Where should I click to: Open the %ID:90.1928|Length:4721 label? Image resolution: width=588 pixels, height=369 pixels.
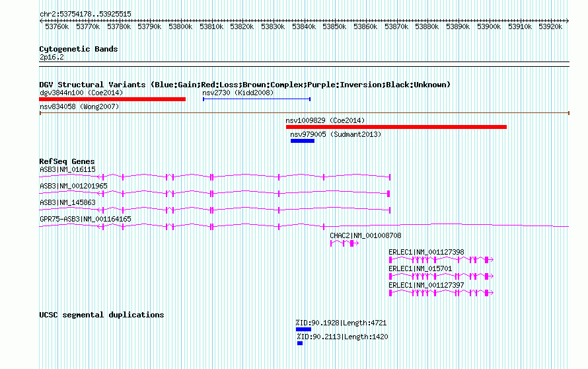coord(342,323)
